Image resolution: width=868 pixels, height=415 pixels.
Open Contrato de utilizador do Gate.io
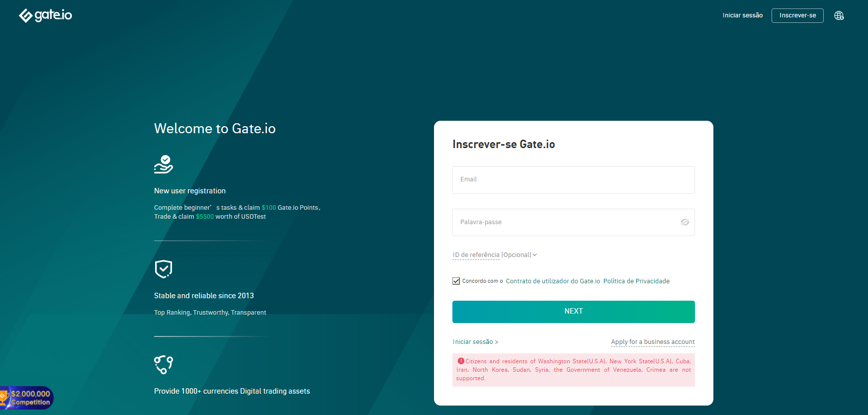(x=553, y=281)
